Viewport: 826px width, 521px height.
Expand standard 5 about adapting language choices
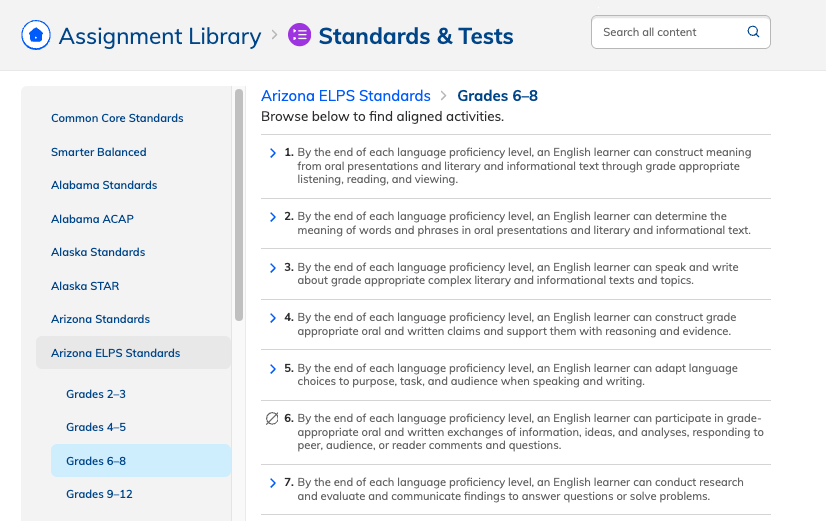tap(273, 369)
